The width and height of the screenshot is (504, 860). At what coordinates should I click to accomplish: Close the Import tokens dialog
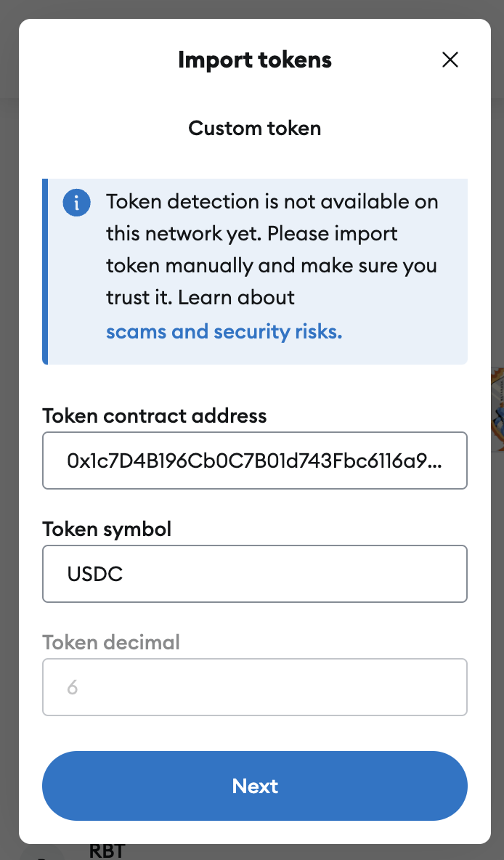pos(450,60)
